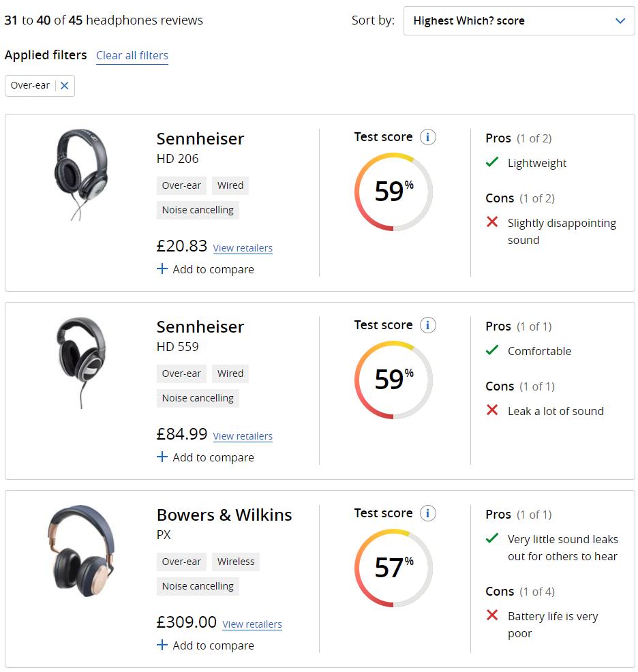This screenshot has width=638, height=672.
Task: Click info icon beside Bowers & Wilkins test score
Action: coord(427,513)
